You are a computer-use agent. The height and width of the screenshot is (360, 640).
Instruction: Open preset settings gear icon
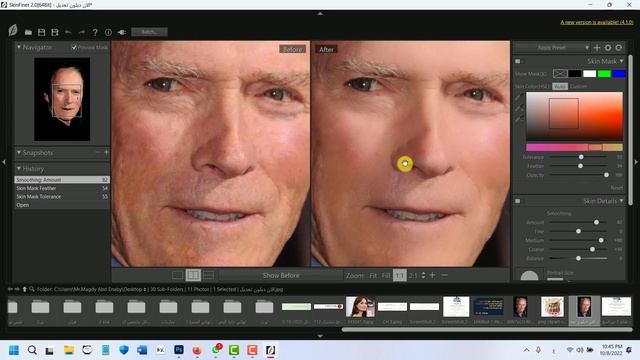point(608,48)
